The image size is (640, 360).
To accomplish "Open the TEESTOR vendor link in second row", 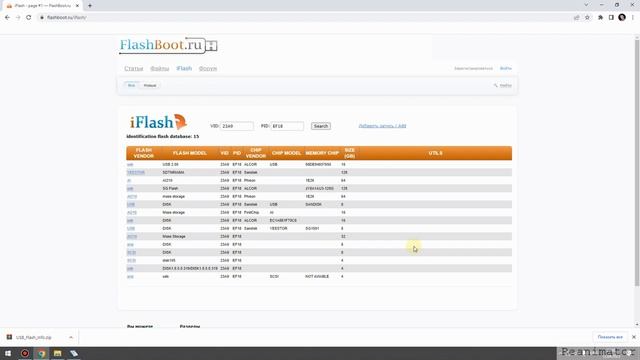I will (x=136, y=172).
